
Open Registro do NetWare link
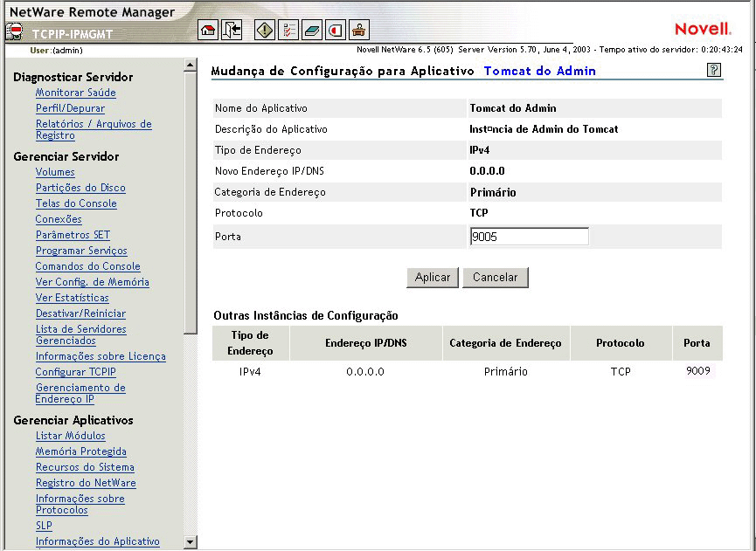pyautogui.click(x=86, y=483)
